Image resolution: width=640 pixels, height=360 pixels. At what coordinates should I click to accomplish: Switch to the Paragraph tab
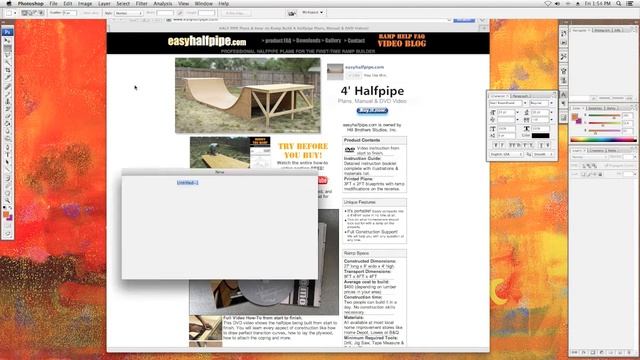pos(520,96)
